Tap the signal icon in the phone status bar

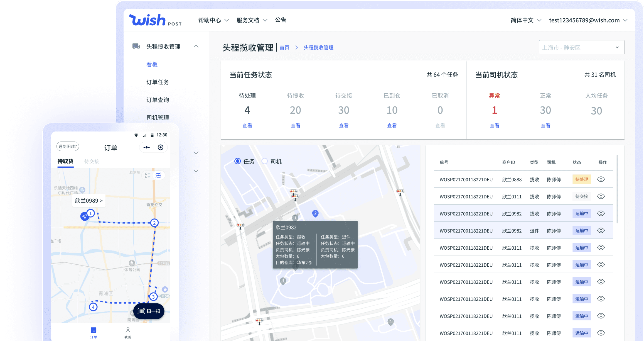144,135
